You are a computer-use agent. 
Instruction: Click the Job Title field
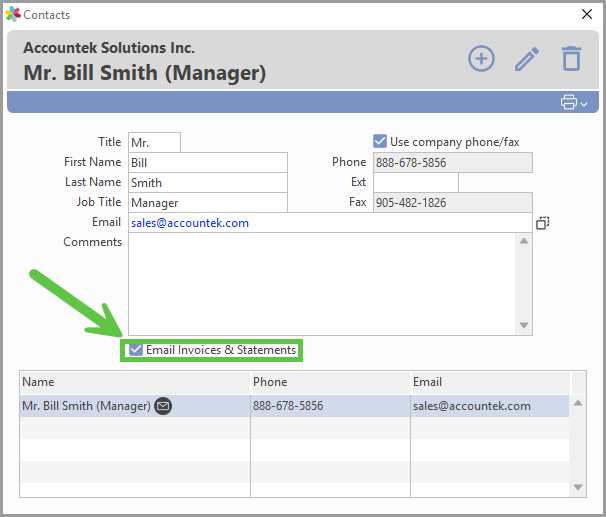coord(208,202)
